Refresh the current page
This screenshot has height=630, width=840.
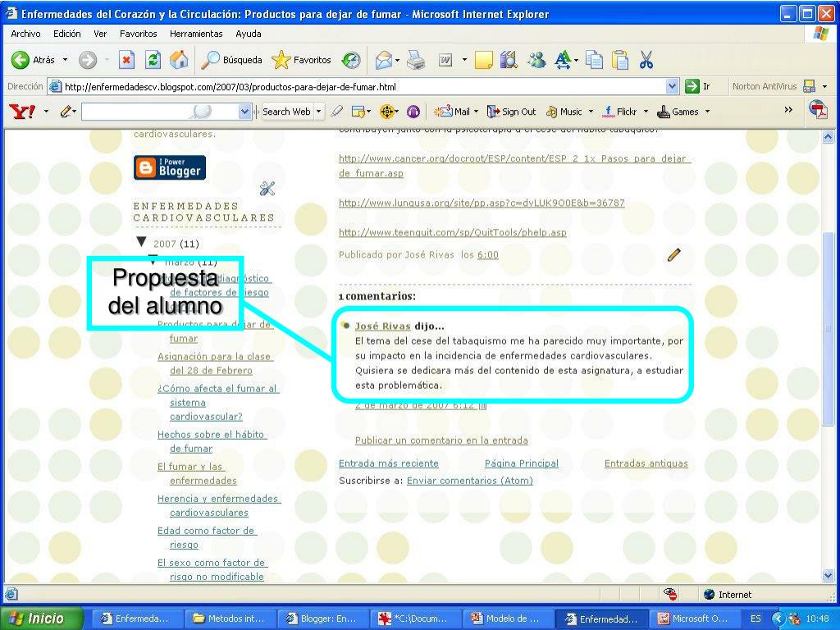click(x=153, y=60)
